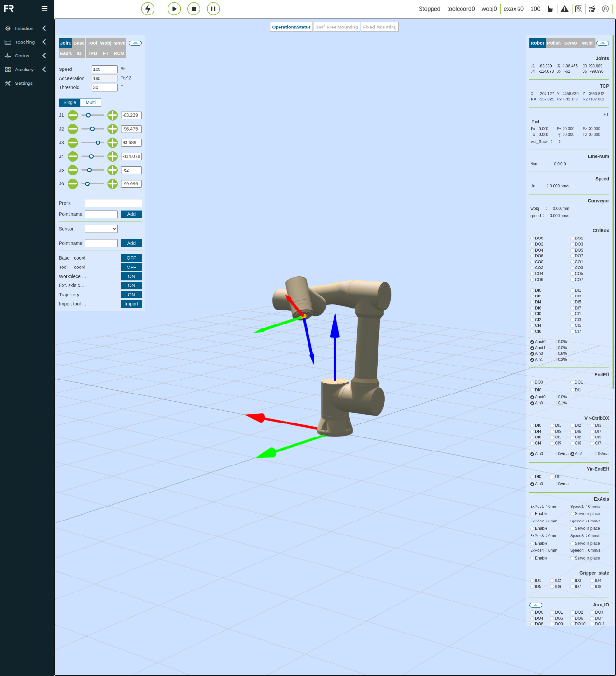
Task: Click the FR logo
Action: (9, 8)
